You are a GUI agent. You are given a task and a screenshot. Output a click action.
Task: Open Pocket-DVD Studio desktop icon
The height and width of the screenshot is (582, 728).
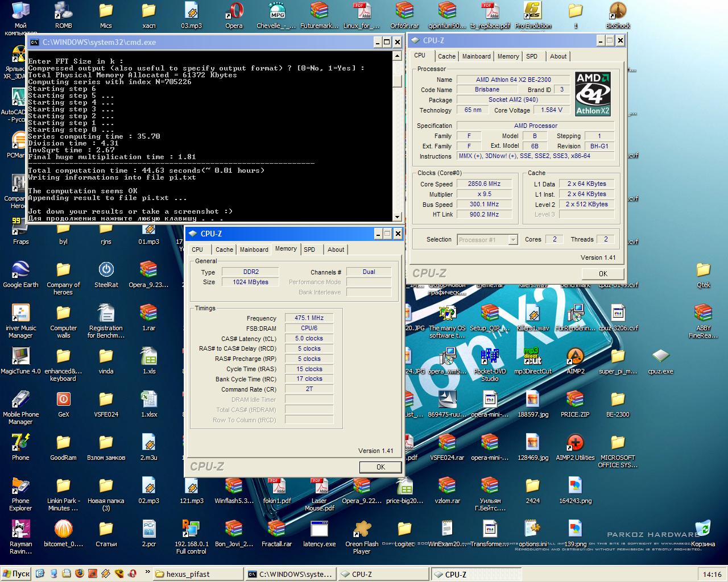click(x=490, y=364)
